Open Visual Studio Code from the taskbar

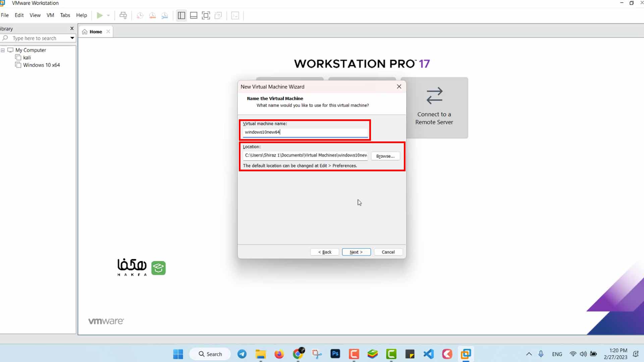tap(428, 354)
